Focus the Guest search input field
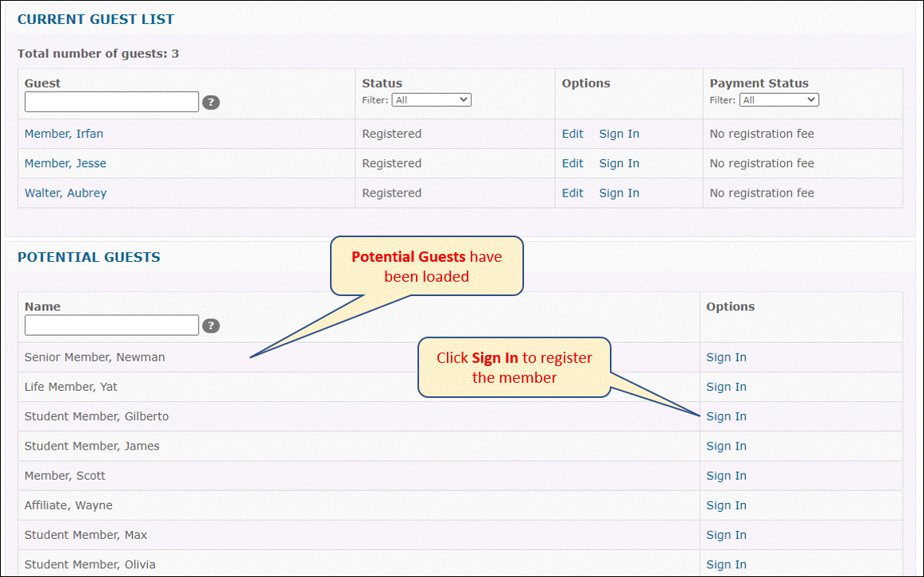The height and width of the screenshot is (577, 924). 112,102
